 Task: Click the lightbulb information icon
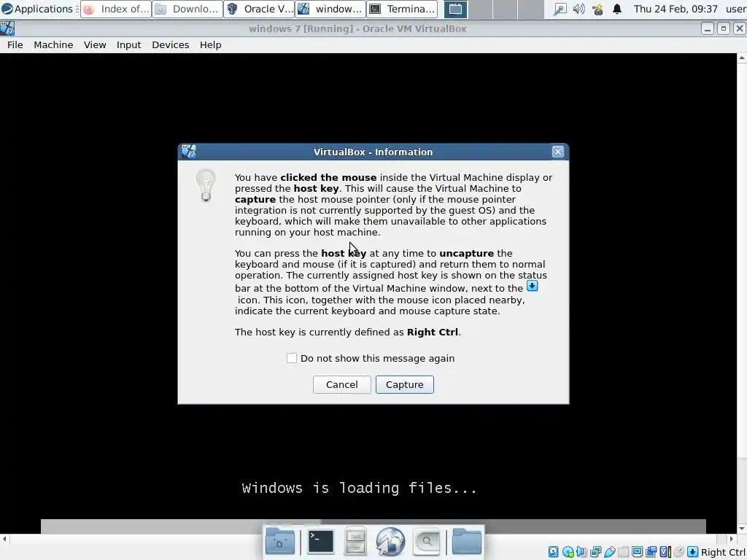click(x=206, y=185)
